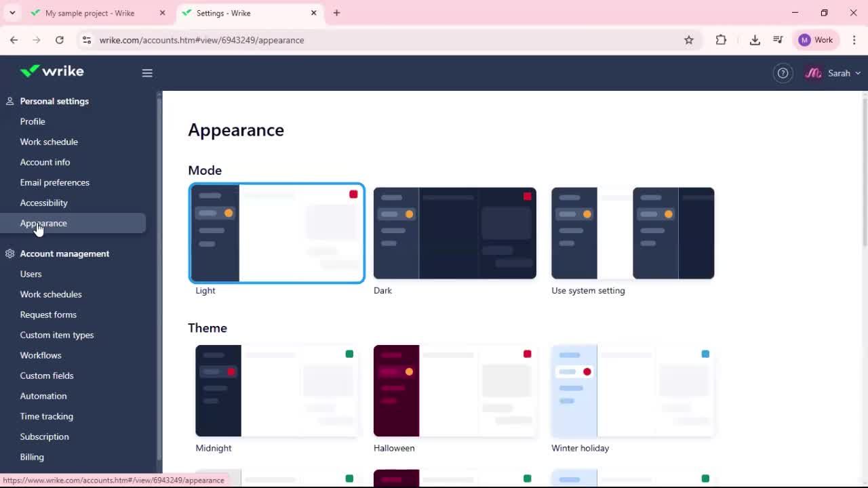Click the Halloween theme label
This screenshot has height=488, width=868.
394,448
